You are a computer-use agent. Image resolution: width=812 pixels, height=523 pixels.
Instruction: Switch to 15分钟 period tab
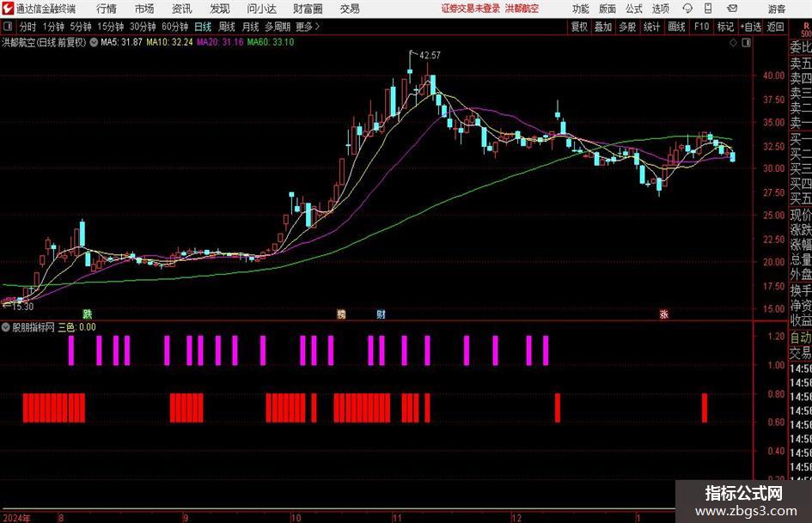pyautogui.click(x=110, y=27)
